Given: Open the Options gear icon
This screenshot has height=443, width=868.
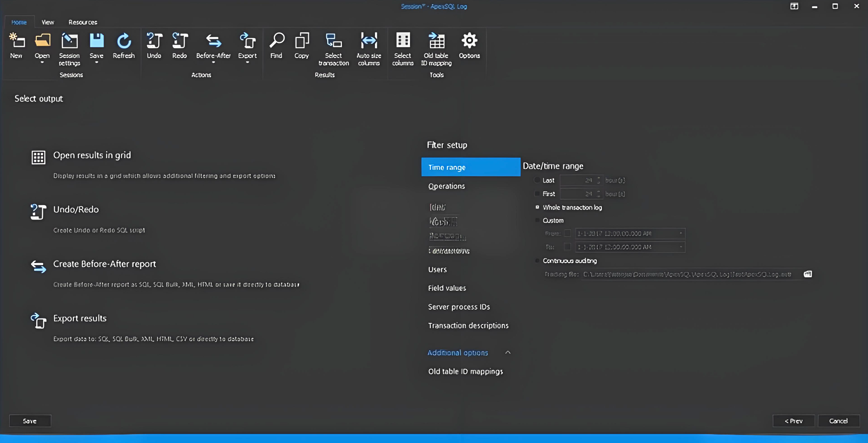Looking at the screenshot, I should click(469, 41).
